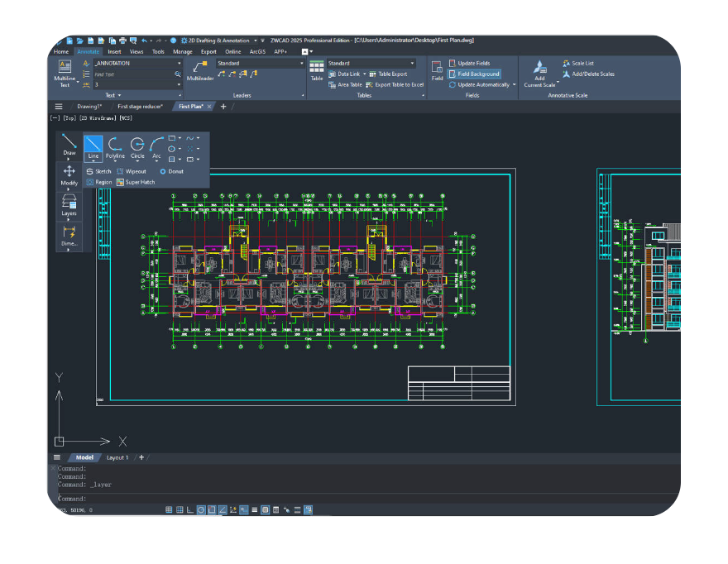Insert a Table from the ribbon
This screenshot has width=728, height=564.
coord(317,70)
